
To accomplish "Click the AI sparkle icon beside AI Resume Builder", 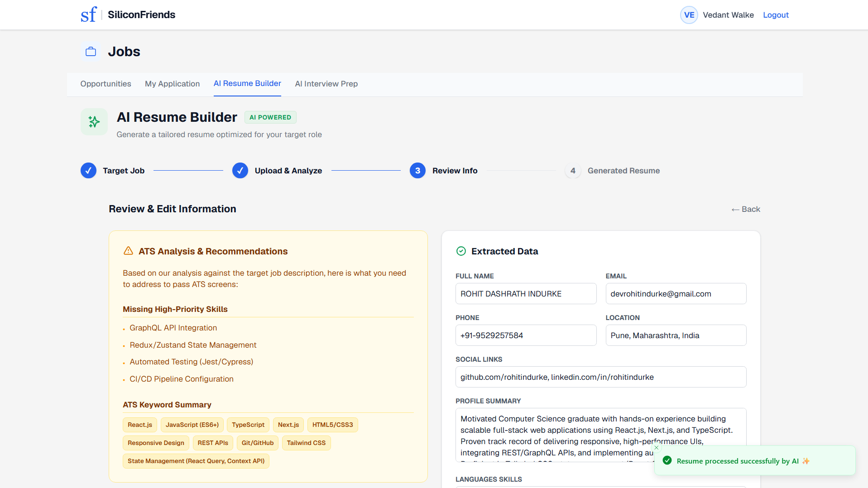I will pos(94,122).
